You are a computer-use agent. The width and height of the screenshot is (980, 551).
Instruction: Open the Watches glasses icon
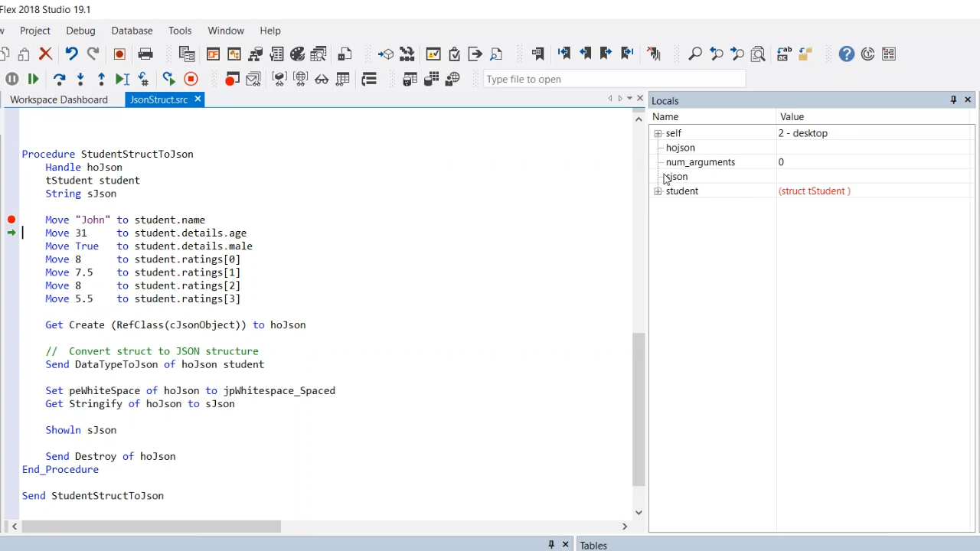coord(322,79)
